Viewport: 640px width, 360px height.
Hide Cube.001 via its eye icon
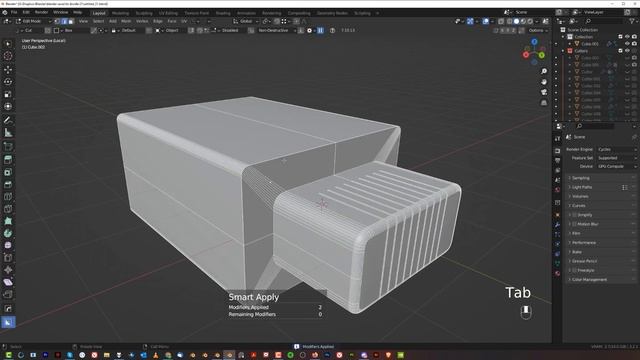pos(627,44)
